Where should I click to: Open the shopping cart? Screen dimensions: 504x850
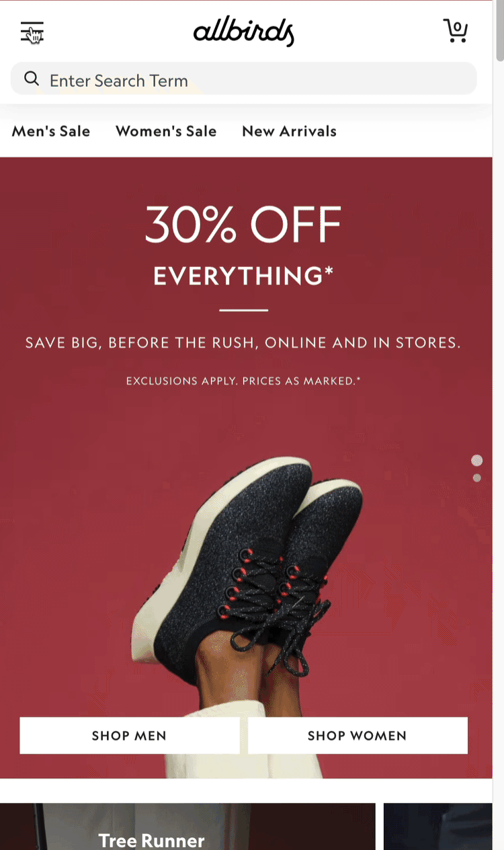456,31
